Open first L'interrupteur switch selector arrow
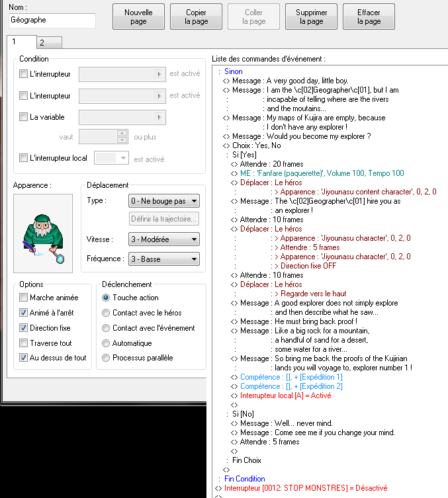This screenshot has height=498, width=448. (159, 74)
